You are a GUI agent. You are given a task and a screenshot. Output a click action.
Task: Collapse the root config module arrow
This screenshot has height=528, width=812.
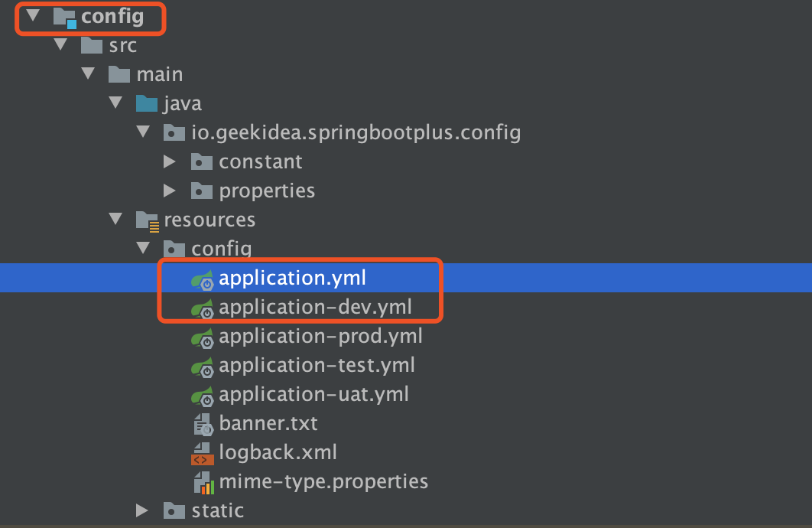click(32, 16)
